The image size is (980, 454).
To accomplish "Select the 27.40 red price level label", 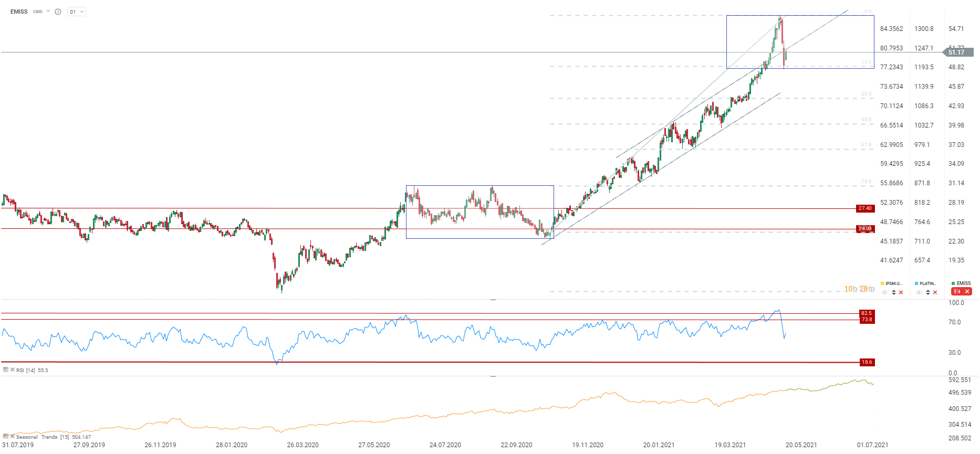I will [x=865, y=208].
